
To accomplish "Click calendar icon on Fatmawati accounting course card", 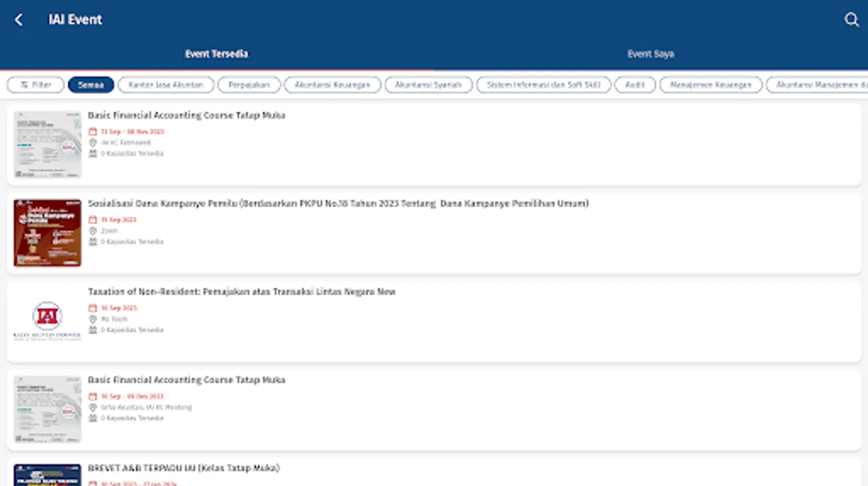I will tap(92, 132).
